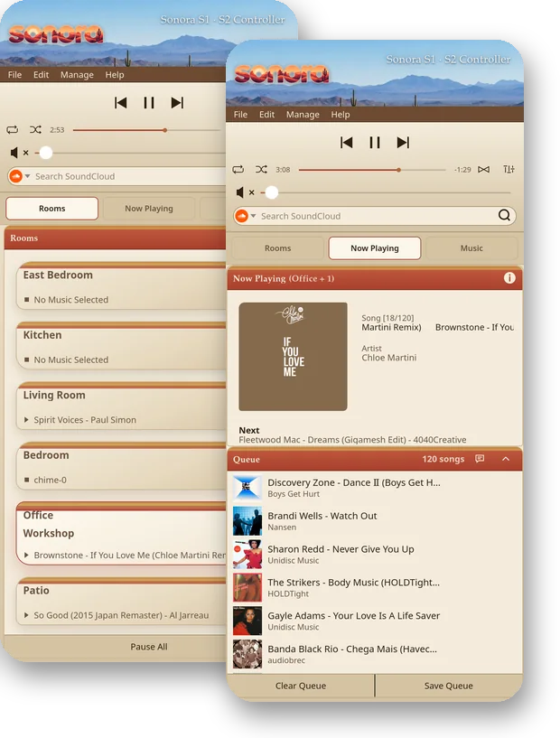Viewport: 560px width, 738px height.
Task: Open Help menu in back window
Action: point(115,74)
